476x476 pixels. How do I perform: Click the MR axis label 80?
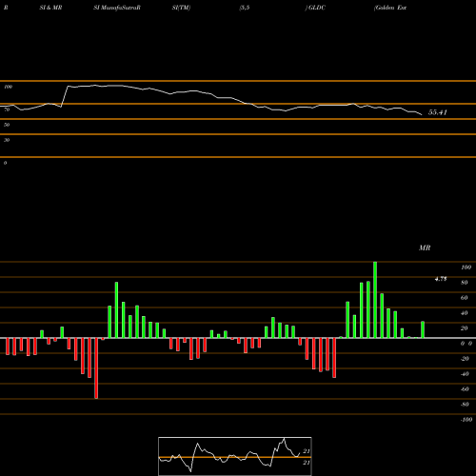coord(465,283)
